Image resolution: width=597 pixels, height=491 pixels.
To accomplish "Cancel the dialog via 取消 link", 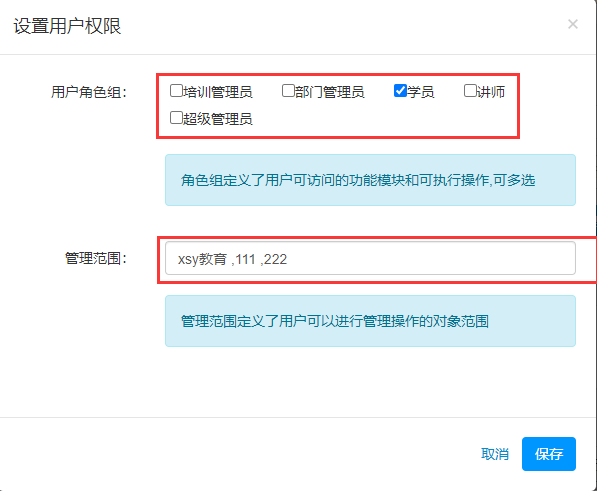I will click(x=495, y=454).
